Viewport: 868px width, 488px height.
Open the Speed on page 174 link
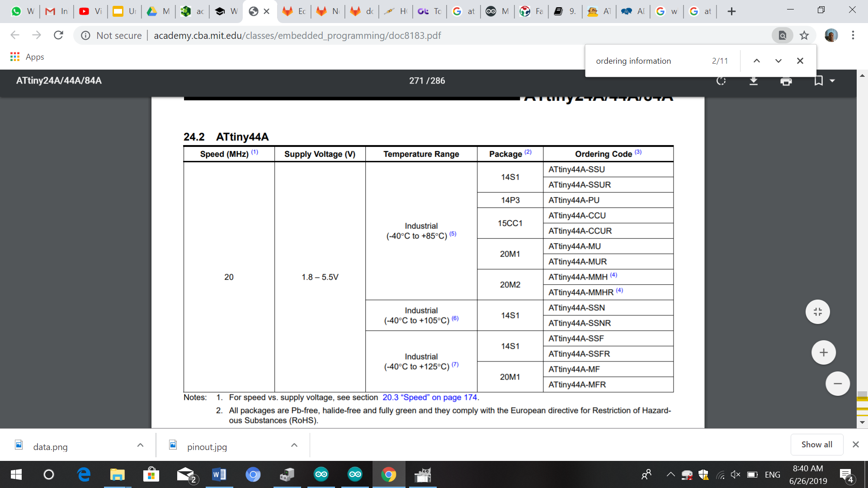pos(430,398)
